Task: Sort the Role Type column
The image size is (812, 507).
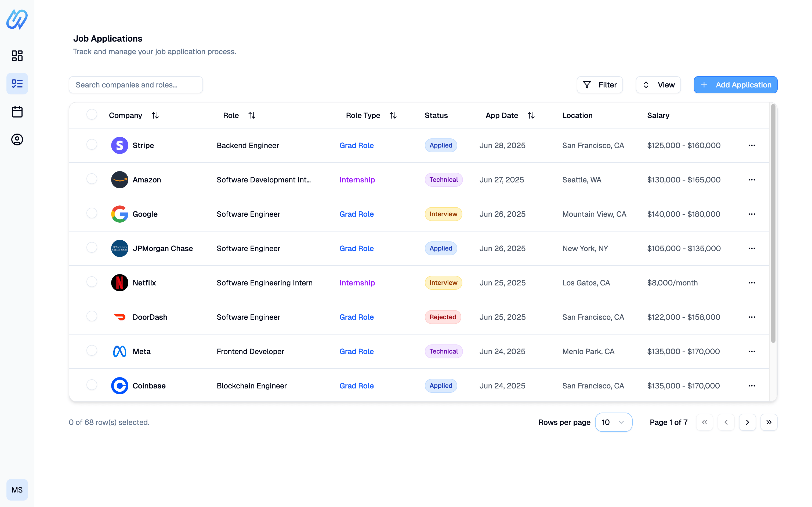Action: pyautogui.click(x=393, y=115)
